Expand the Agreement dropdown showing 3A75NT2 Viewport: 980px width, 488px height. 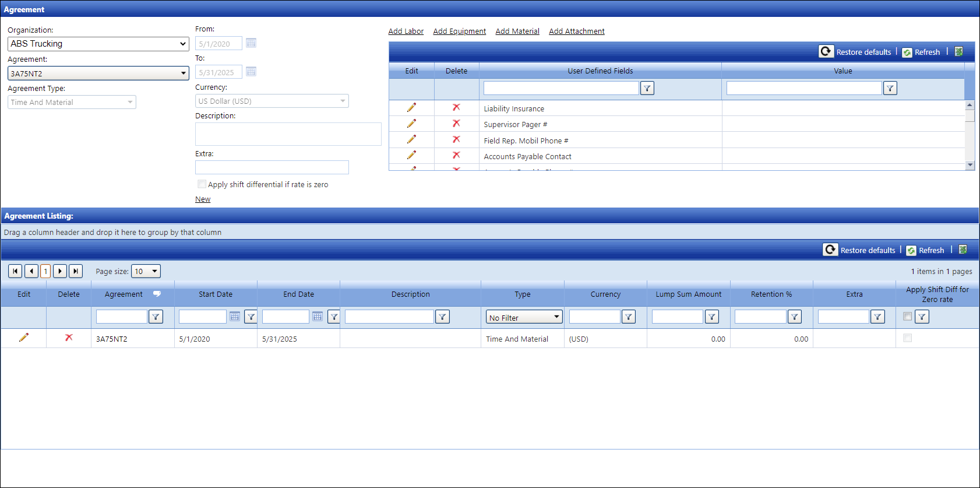coord(98,73)
